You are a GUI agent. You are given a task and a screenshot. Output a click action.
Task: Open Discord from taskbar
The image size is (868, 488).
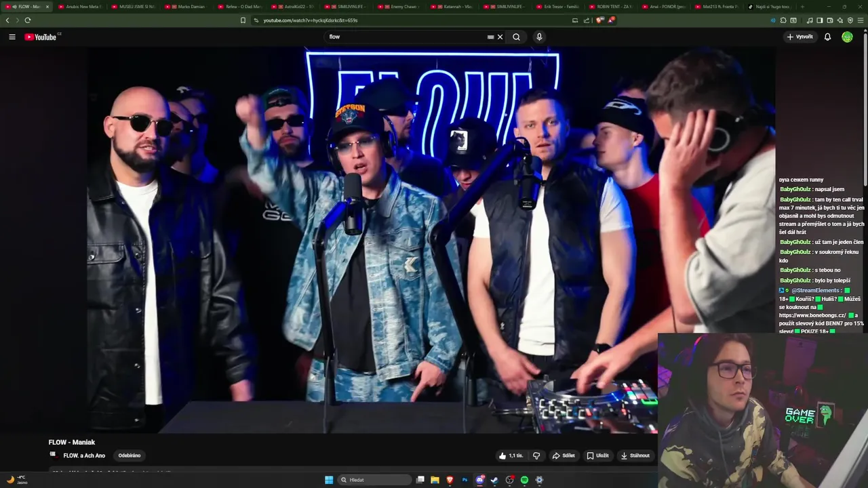coord(480,480)
